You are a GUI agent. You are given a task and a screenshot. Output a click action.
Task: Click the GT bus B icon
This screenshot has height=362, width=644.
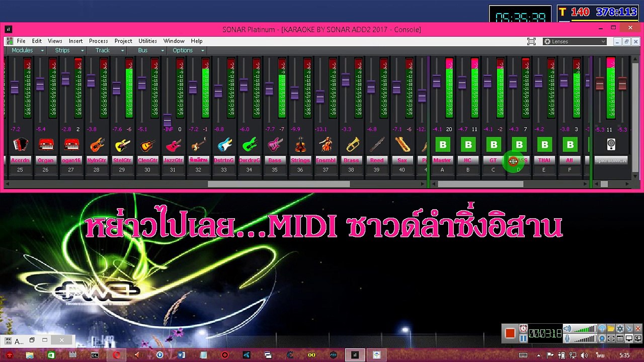coord(494,145)
